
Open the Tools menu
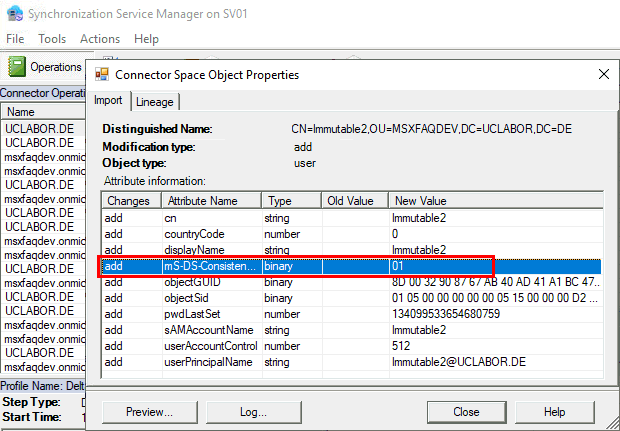pyautogui.click(x=52, y=39)
